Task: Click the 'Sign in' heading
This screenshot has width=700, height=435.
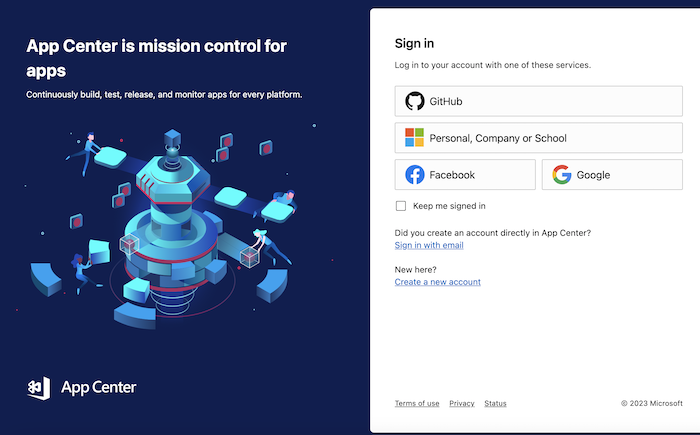Action: (x=414, y=43)
